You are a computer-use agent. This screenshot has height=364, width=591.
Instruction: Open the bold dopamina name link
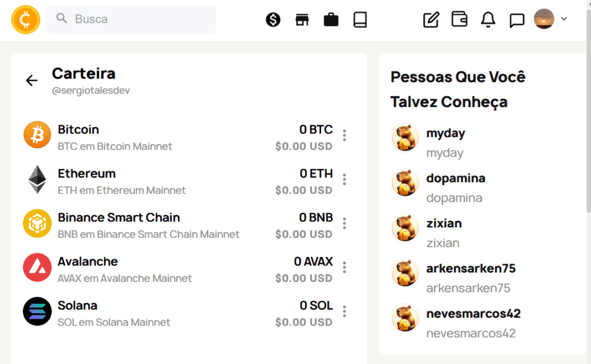(x=456, y=178)
